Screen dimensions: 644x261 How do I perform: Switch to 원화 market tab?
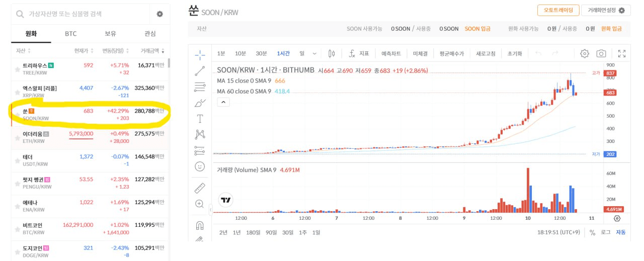coord(31,34)
